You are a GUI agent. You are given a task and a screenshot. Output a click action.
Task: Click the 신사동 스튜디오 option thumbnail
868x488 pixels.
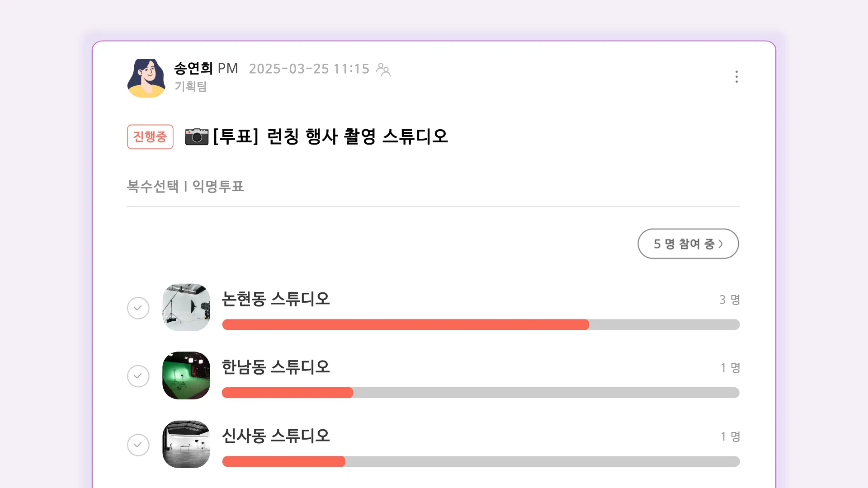pos(186,444)
